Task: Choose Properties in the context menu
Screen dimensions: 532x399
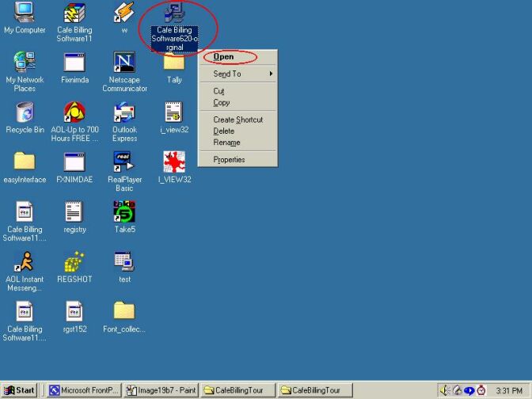Action: (x=229, y=159)
